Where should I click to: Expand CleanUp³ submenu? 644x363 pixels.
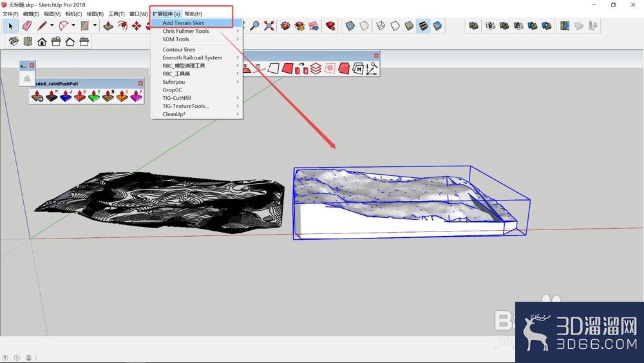click(x=196, y=114)
